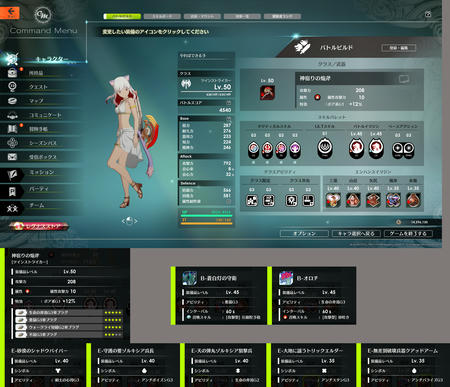
Task: Click the fourth Lv.35 enhance imagine icon
Action: pos(393,200)
